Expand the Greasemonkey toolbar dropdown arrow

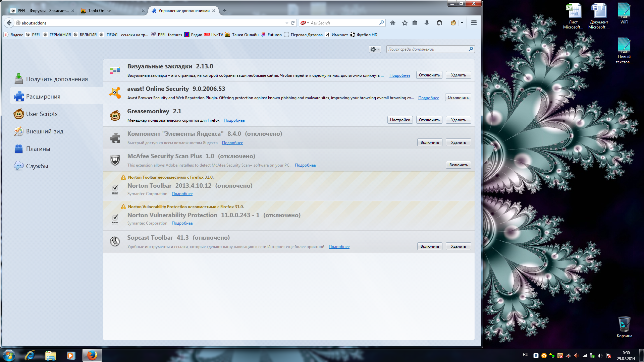pyautogui.click(x=462, y=23)
